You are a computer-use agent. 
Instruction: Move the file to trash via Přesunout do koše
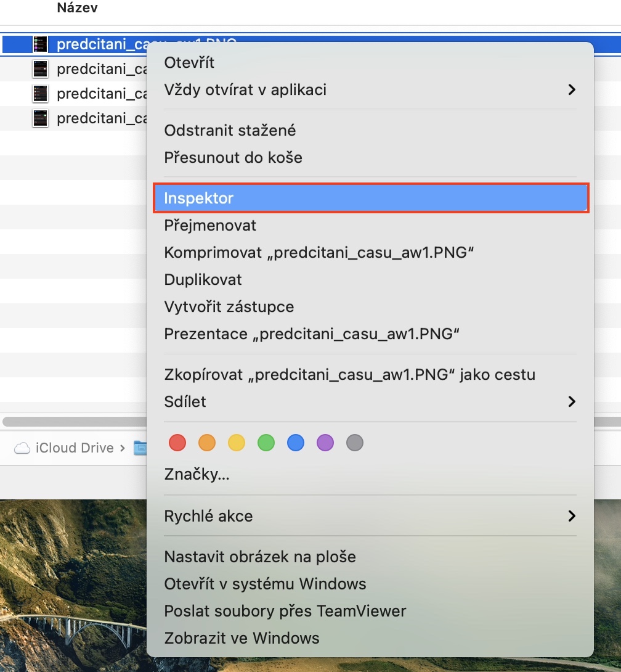370,157
